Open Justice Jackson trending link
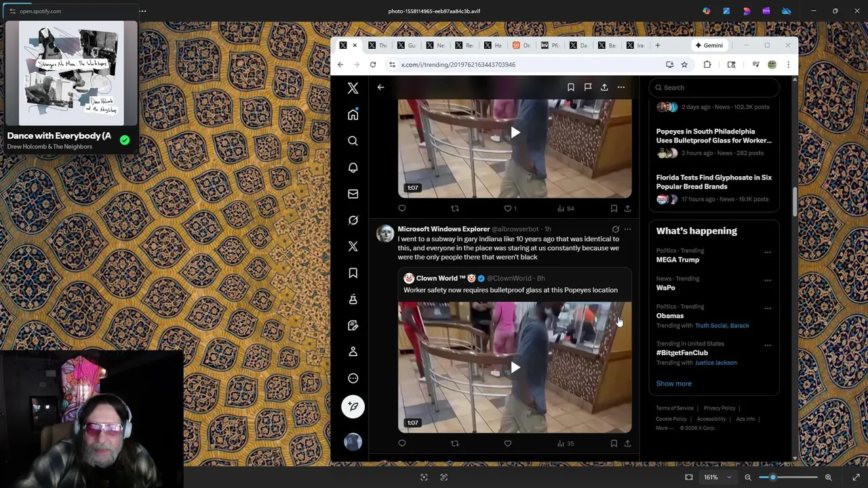 point(715,363)
